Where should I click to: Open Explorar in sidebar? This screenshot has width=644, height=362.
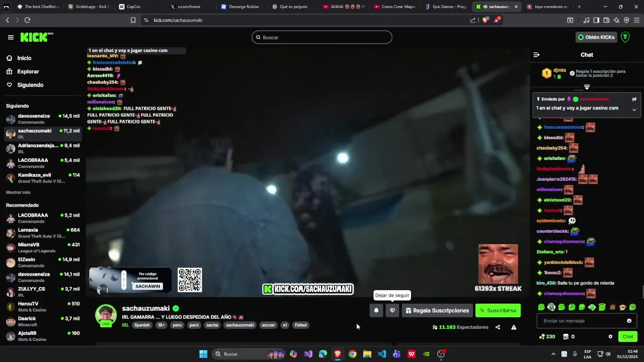pyautogui.click(x=28, y=71)
